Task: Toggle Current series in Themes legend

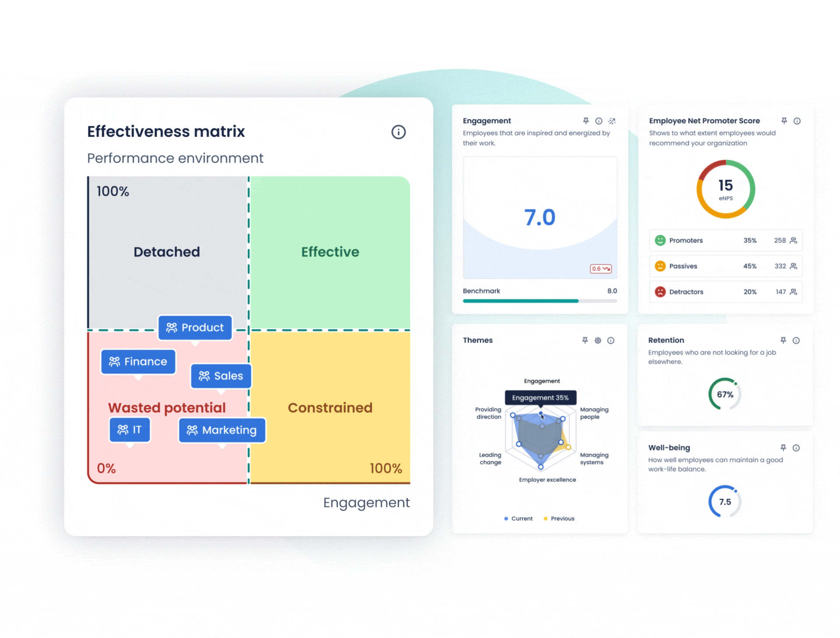Action: coord(518,519)
